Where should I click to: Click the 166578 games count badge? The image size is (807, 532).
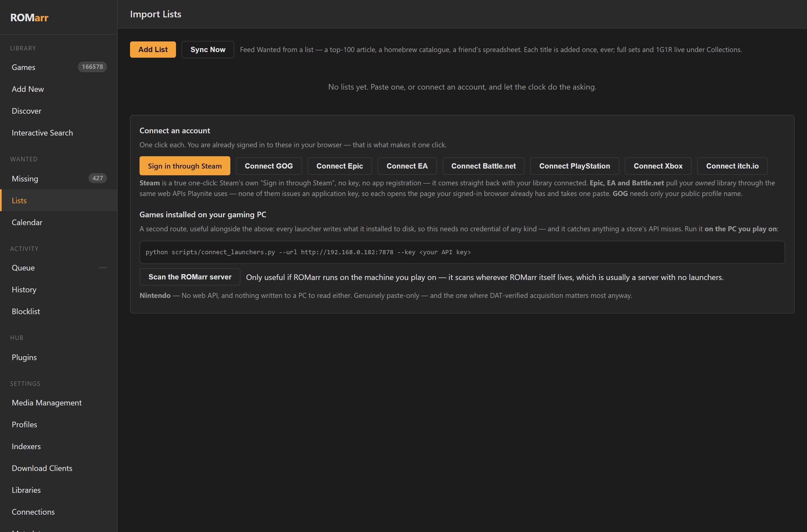pyautogui.click(x=92, y=67)
